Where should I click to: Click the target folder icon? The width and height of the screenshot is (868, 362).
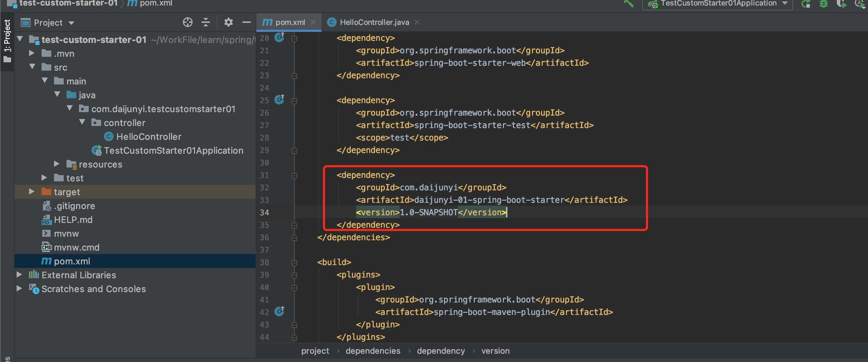[x=46, y=192]
